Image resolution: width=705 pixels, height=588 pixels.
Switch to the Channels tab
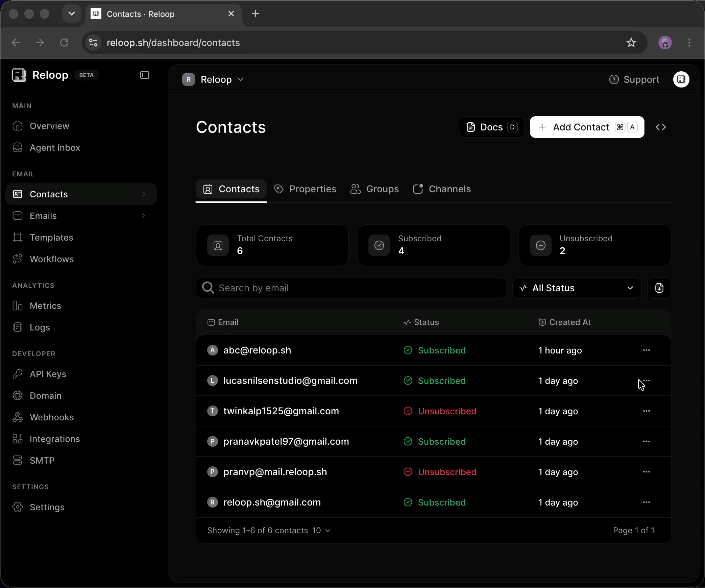point(442,189)
